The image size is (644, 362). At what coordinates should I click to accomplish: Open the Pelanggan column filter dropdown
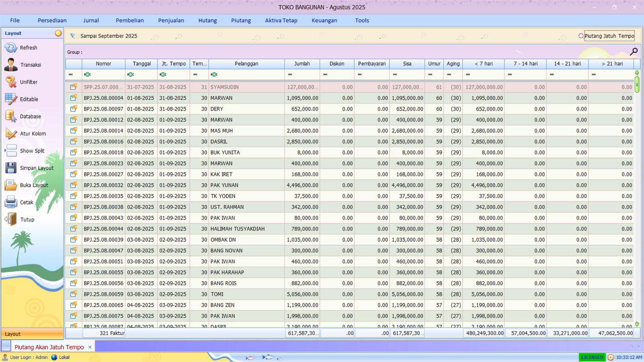click(214, 74)
